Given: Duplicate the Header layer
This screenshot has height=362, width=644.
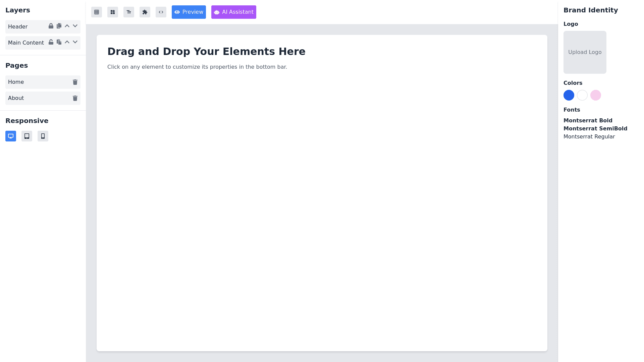Looking at the screenshot, I should 59,26.
